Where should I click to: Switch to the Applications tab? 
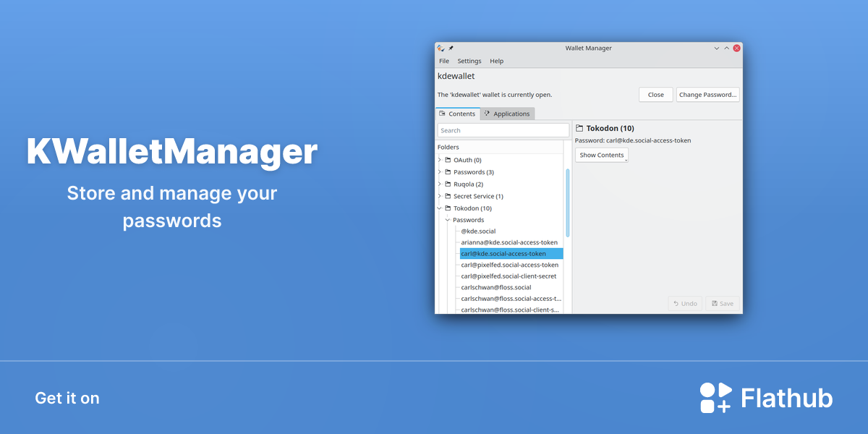point(507,114)
